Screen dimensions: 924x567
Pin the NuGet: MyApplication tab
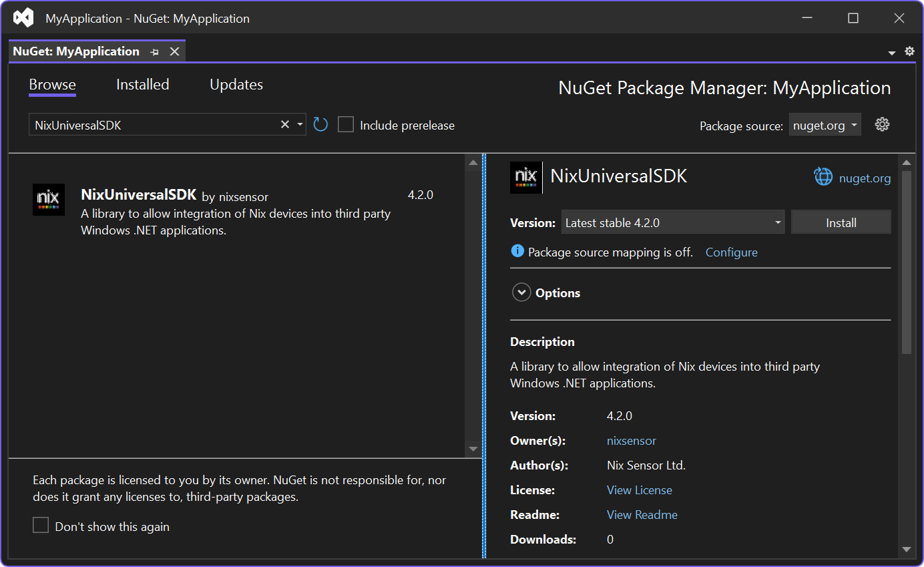click(155, 52)
